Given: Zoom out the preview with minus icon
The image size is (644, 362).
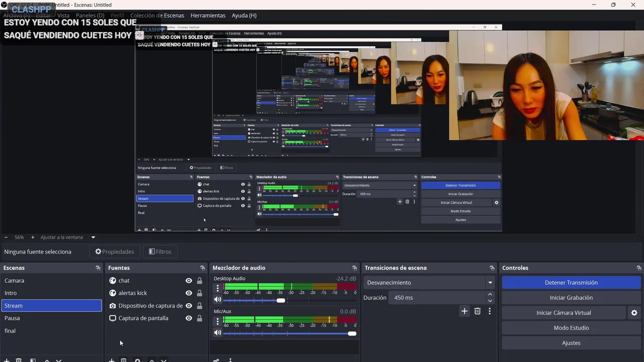Looking at the screenshot, I should pos(6,237).
